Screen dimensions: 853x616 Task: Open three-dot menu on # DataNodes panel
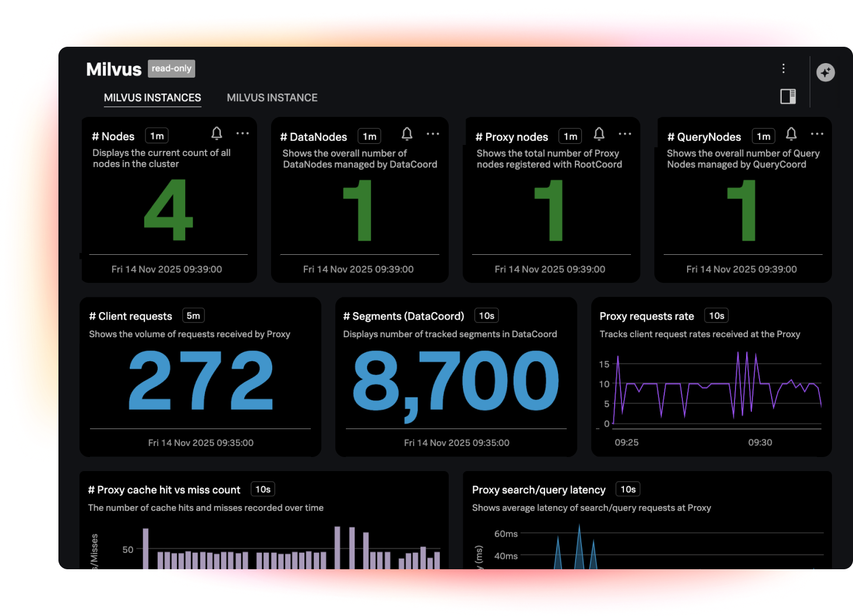coord(433,134)
